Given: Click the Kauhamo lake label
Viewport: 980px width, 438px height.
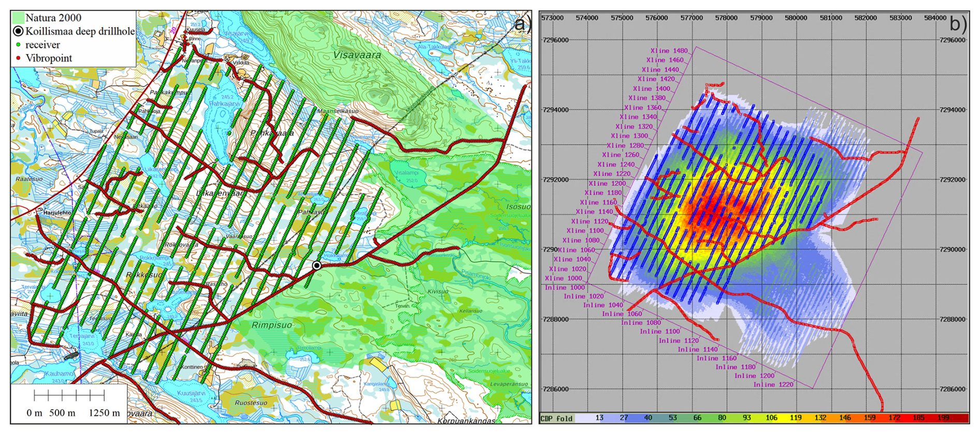Looking at the screenshot, I should tap(59, 373).
